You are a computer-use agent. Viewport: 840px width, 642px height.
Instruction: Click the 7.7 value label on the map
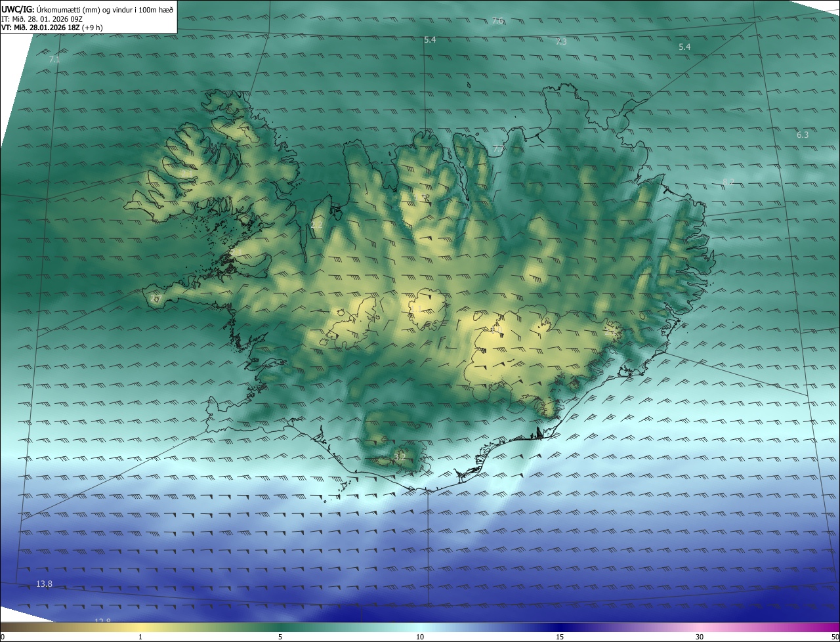(499, 150)
